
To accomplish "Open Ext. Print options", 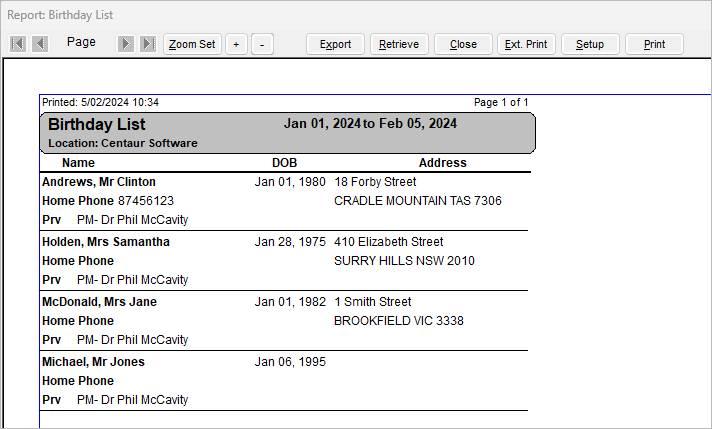I will 526,44.
